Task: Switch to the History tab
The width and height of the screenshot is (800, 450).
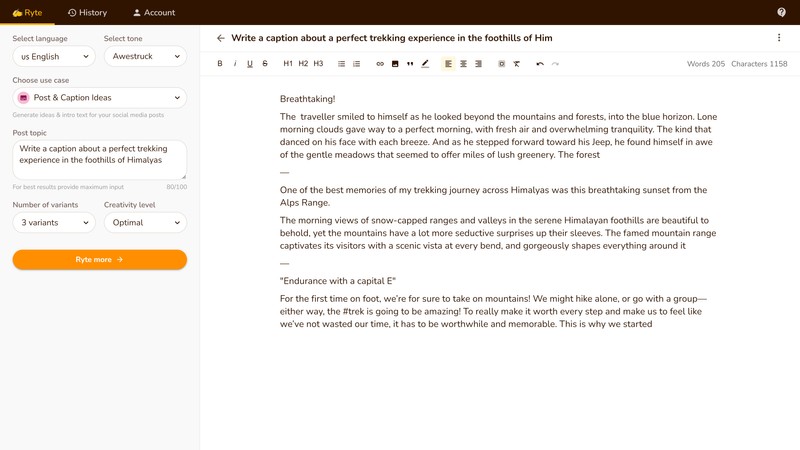Action: 87,13
